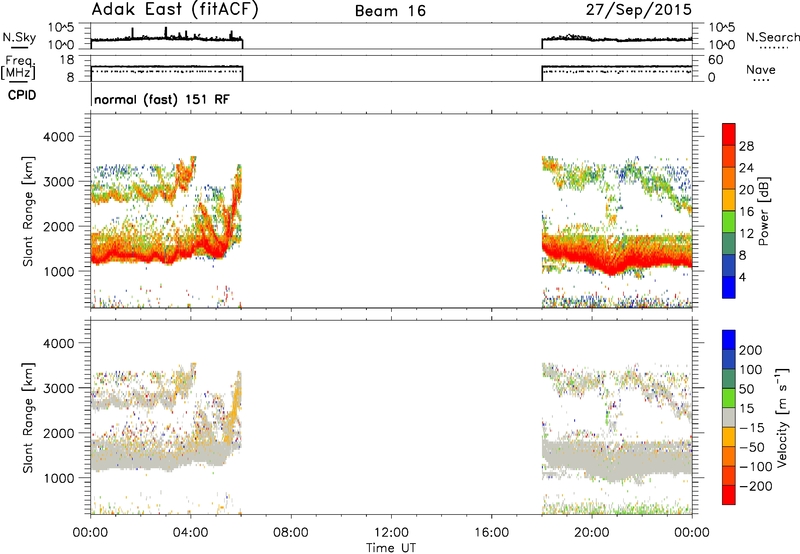Click the '16' power colorbar tick label

tap(746, 212)
